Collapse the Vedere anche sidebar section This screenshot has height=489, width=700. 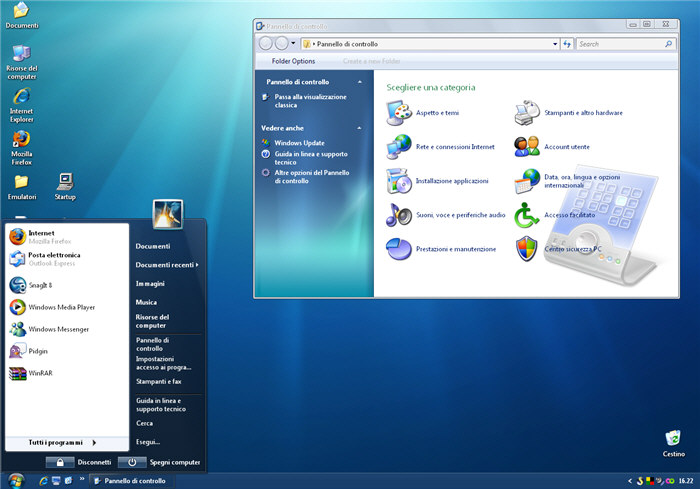coord(359,128)
